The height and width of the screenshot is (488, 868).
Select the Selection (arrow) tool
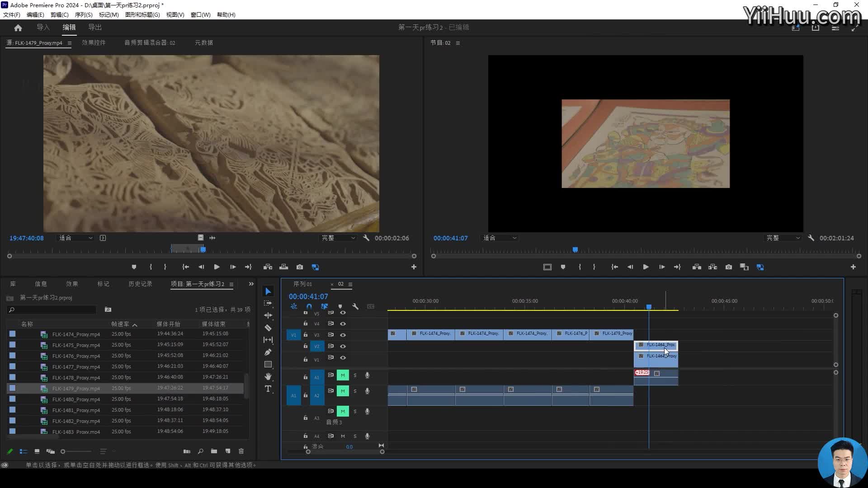click(268, 291)
